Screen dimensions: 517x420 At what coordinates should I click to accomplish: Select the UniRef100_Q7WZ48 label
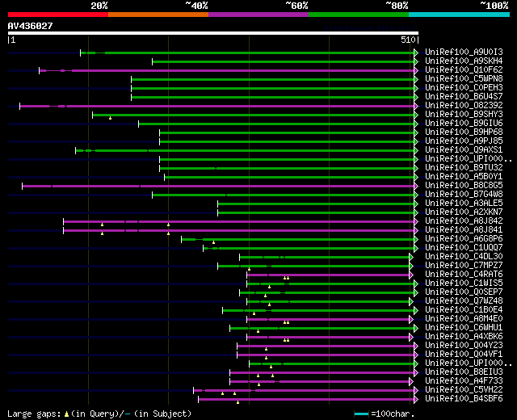(x=464, y=301)
